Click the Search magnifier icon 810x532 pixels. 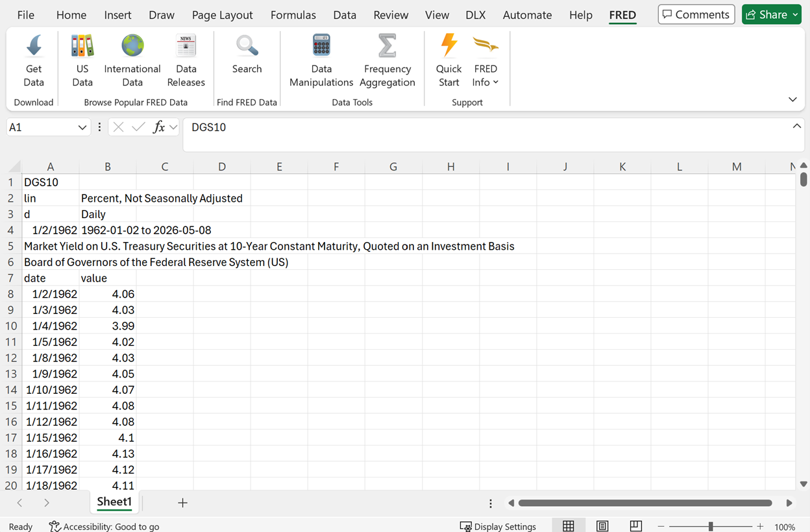point(247,46)
